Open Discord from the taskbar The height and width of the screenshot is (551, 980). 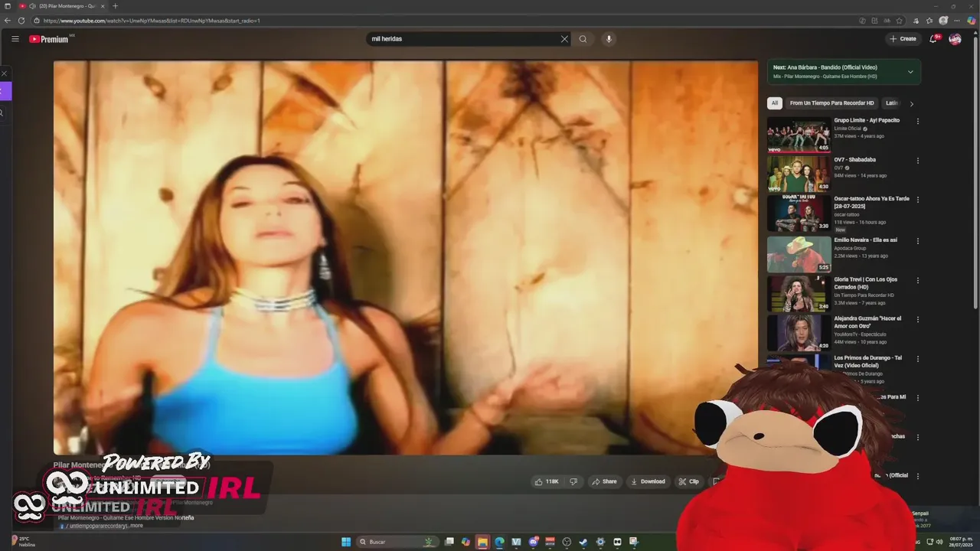[x=534, y=542]
